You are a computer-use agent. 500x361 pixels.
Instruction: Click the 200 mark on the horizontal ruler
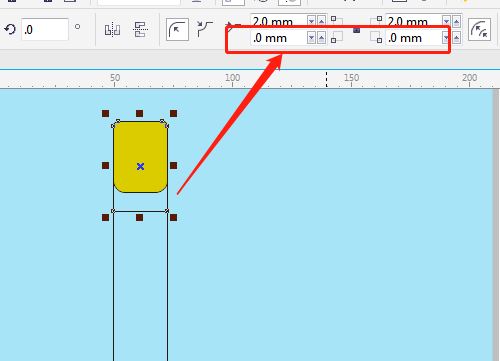coord(469,78)
